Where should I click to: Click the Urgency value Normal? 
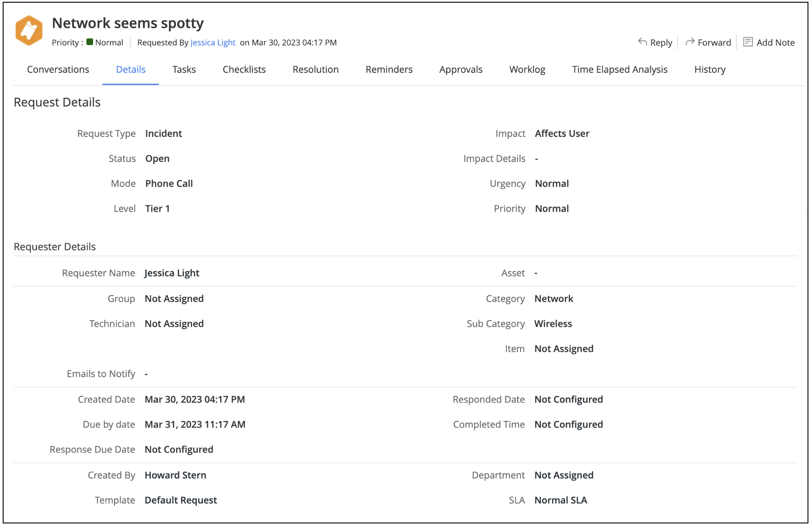(x=551, y=184)
